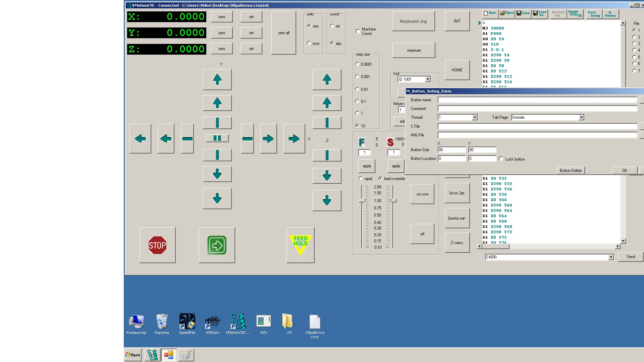Click the Save icon in G-code toolbar
This screenshot has width=644, height=362.
coord(523,13)
